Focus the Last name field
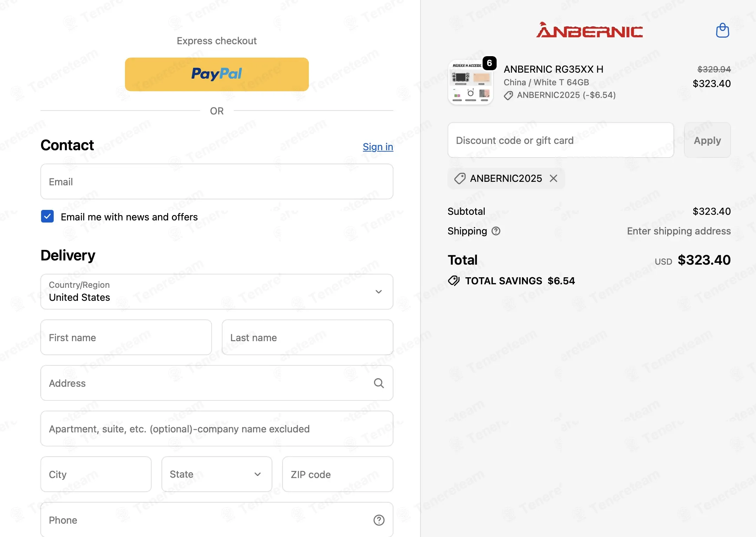 coord(307,337)
